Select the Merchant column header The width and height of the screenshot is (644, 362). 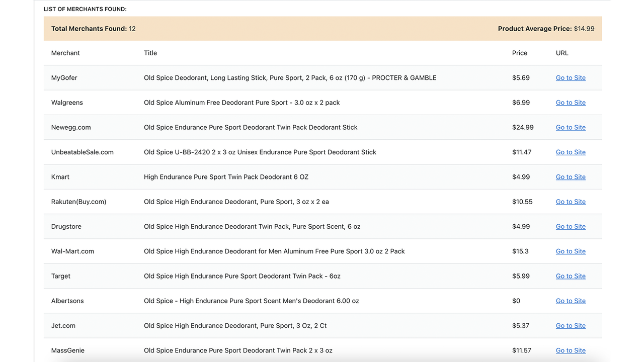click(x=65, y=53)
